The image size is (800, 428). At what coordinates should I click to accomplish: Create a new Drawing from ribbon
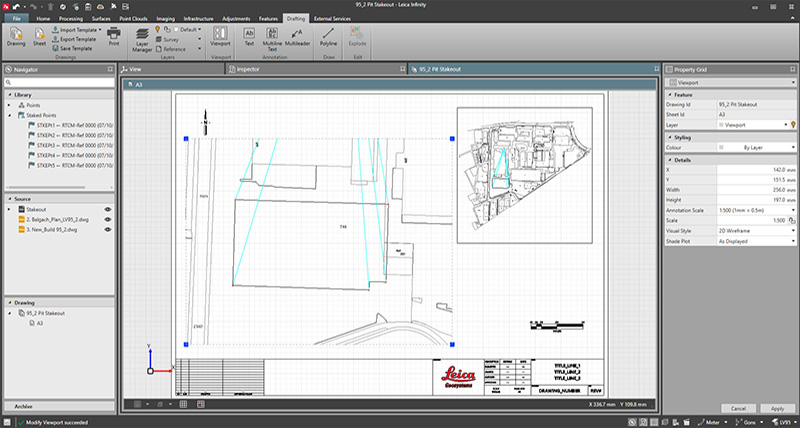tap(16, 37)
